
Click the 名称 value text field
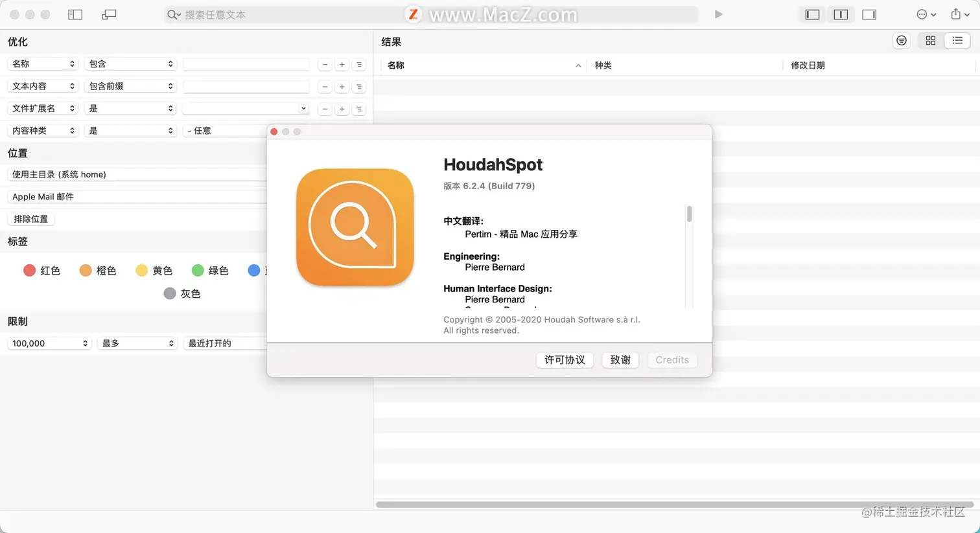246,64
